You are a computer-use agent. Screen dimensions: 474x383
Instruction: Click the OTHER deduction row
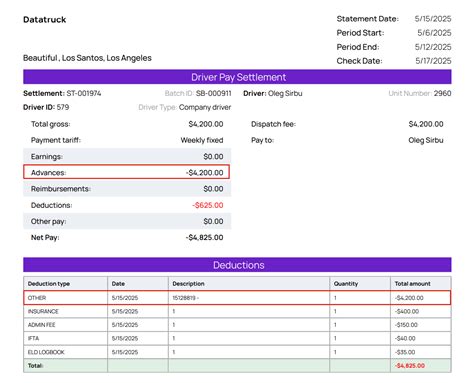click(x=237, y=298)
